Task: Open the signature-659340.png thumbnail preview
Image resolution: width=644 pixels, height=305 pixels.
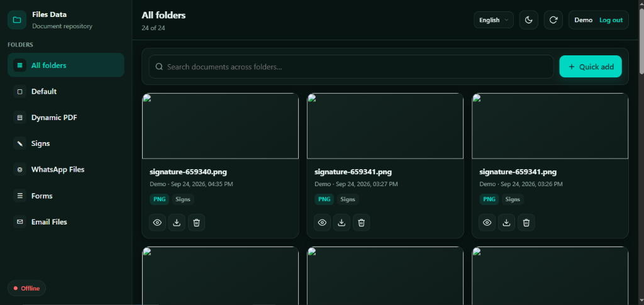Action: (220, 126)
